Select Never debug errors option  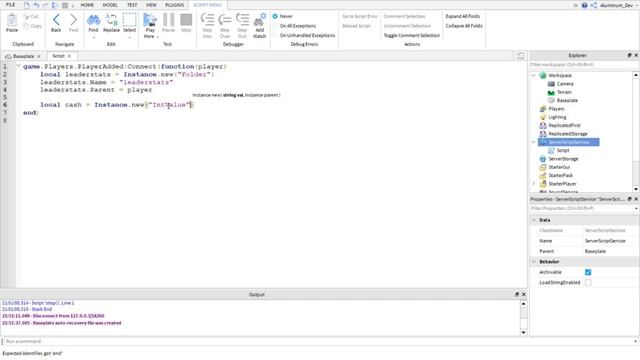(275, 16)
